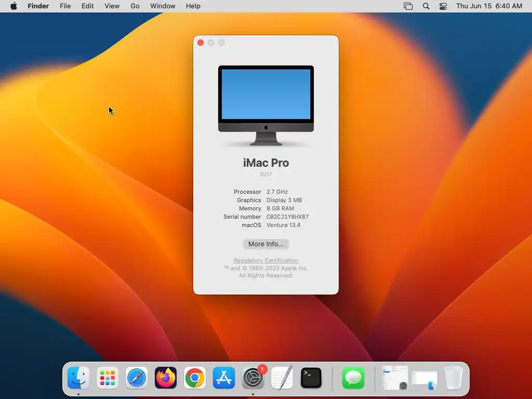Image resolution: width=532 pixels, height=399 pixels.
Task: Open the File menu
Action: tap(65, 6)
